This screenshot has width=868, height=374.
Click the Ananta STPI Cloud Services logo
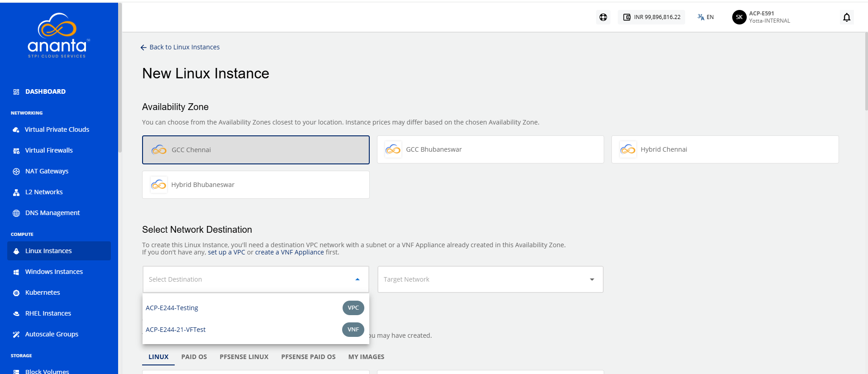tap(58, 36)
